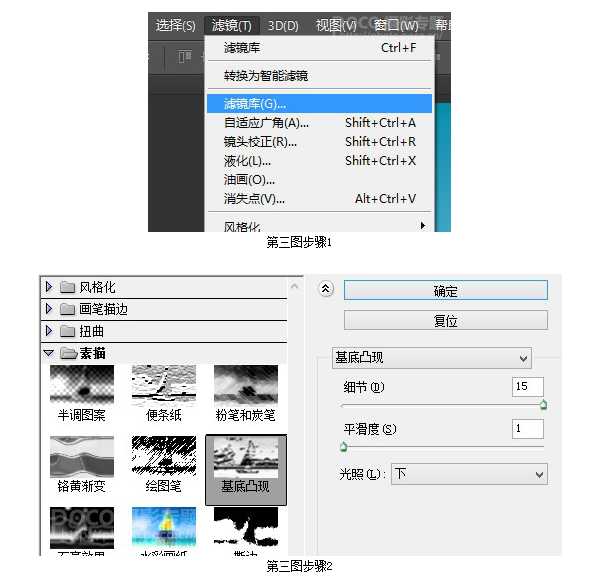590x585 pixels.
Task: Click the 细节 value field
Action: pos(528,387)
